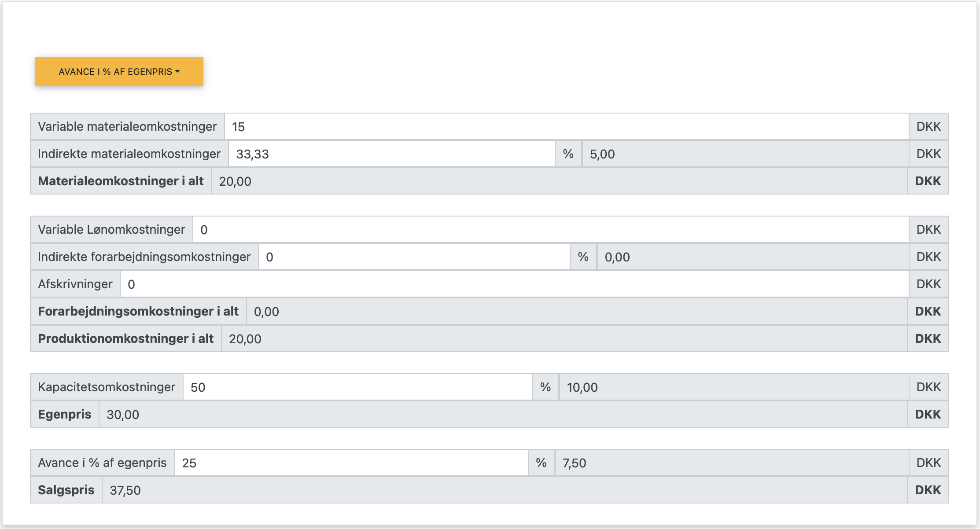
Task: Focus the Indirekte materialeomkostninger percentage input
Action: [391, 154]
